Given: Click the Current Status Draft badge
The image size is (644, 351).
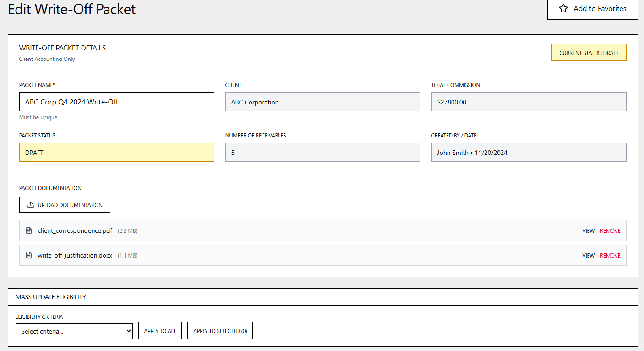Looking at the screenshot, I should 589,52.
